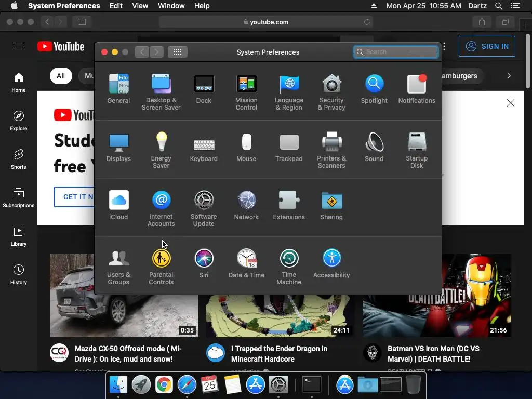Open the Edit menu

tap(116, 6)
